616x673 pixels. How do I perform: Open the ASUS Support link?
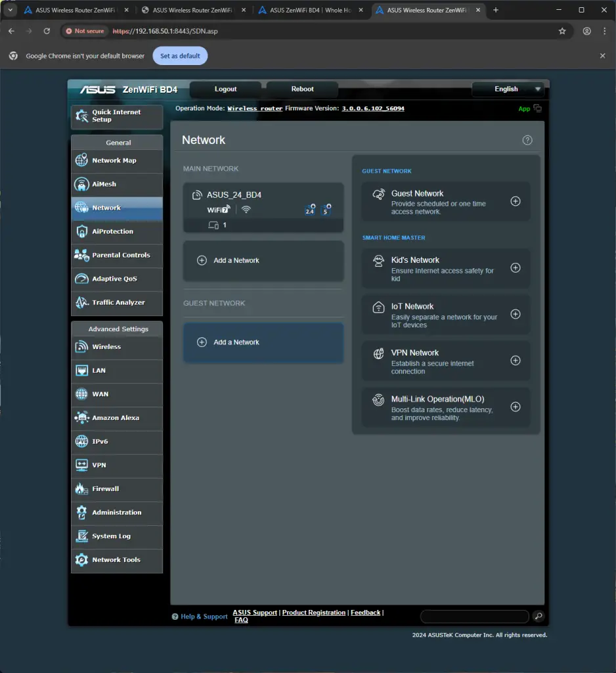[255, 613]
